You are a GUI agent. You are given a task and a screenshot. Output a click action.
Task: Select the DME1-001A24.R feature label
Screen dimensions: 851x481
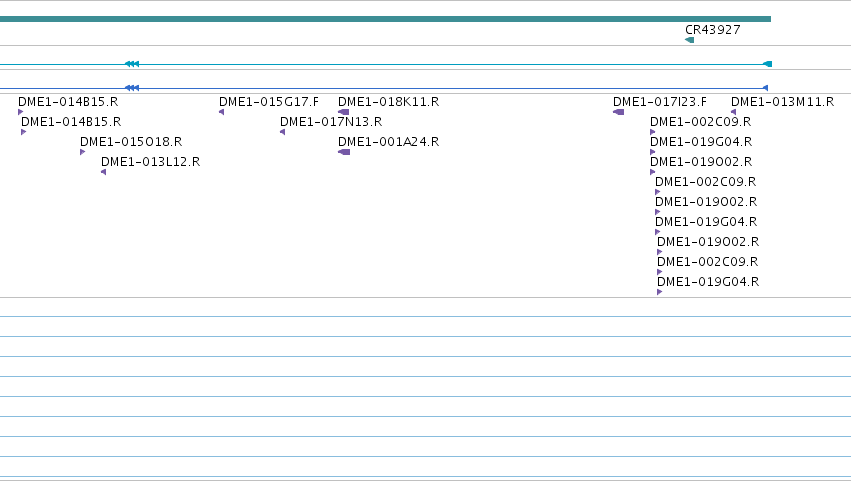(x=389, y=142)
